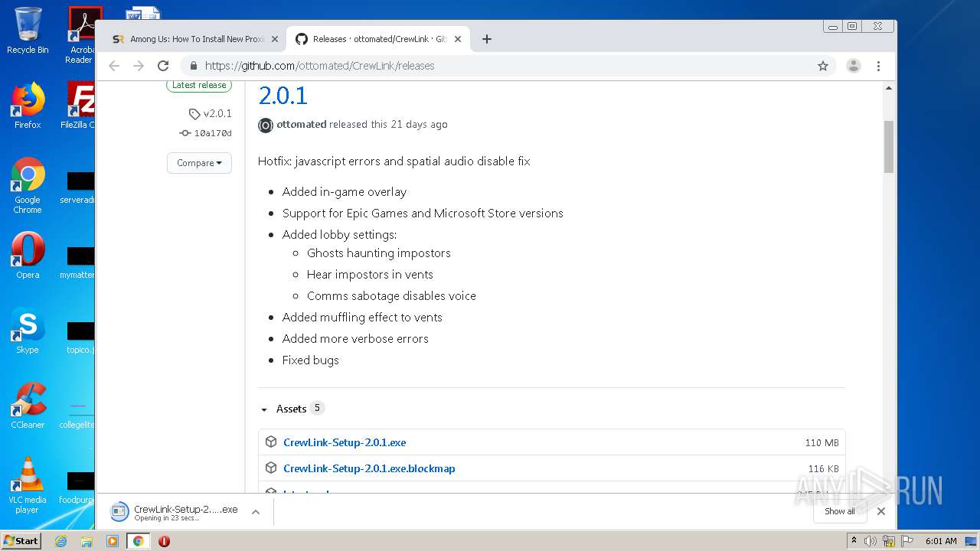Open FileZilla Client desktop shortcut
This screenshot has width=980, height=551.
(x=80, y=106)
